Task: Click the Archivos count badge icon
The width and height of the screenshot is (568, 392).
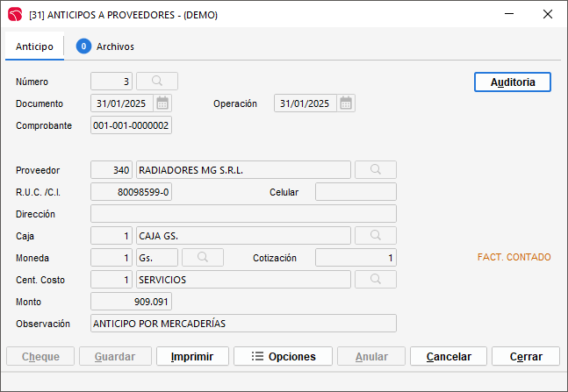Action: point(83,46)
